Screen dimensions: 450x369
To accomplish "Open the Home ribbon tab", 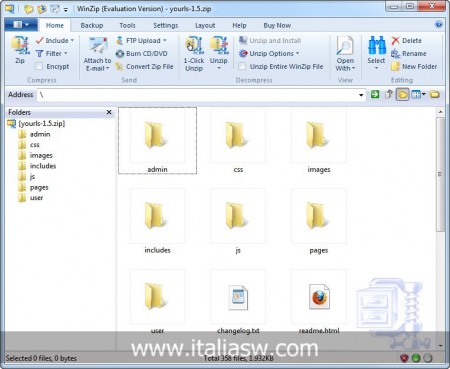I will pos(55,25).
